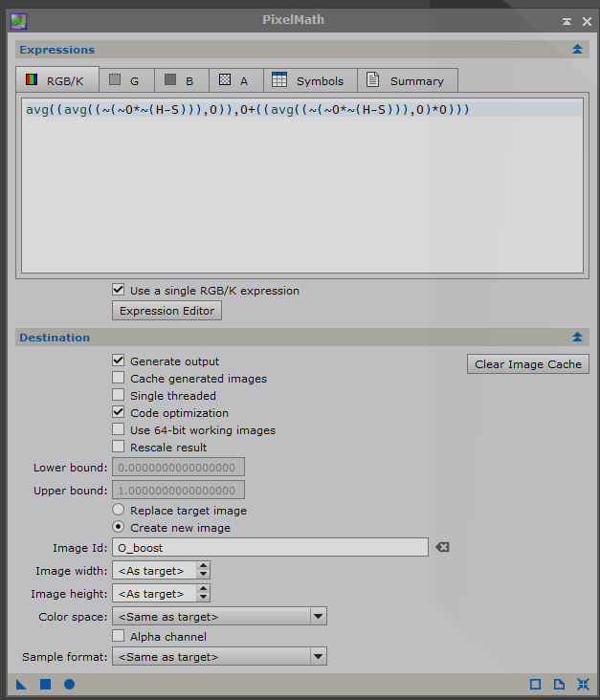The width and height of the screenshot is (600, 700).
Task: Click Clear Image Cache button
Action: [x=528, y=364]
